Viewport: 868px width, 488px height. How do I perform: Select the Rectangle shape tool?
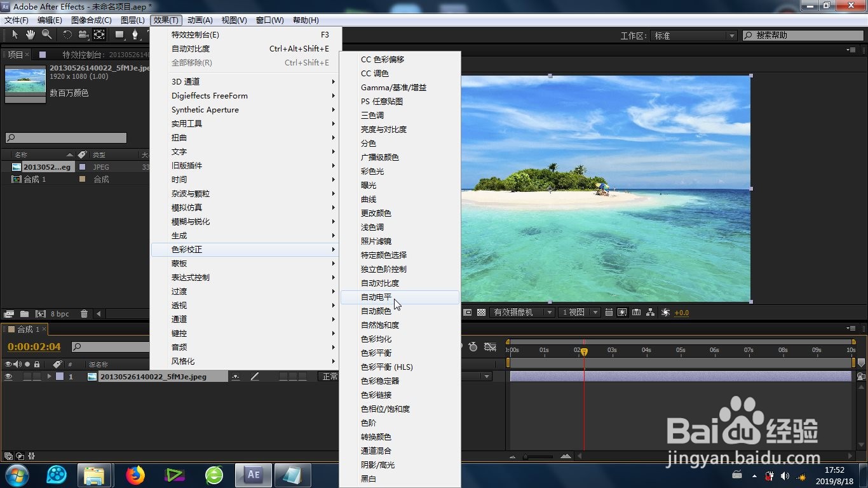click(119, 36)
